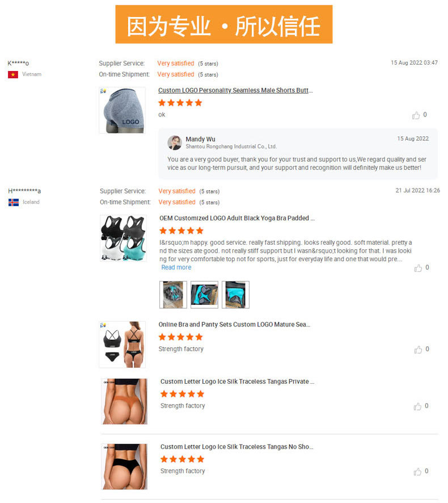Viewport: 448px width, 503px height.
Task: Click Mandy Wu's avatar picture
Action: 175,142
